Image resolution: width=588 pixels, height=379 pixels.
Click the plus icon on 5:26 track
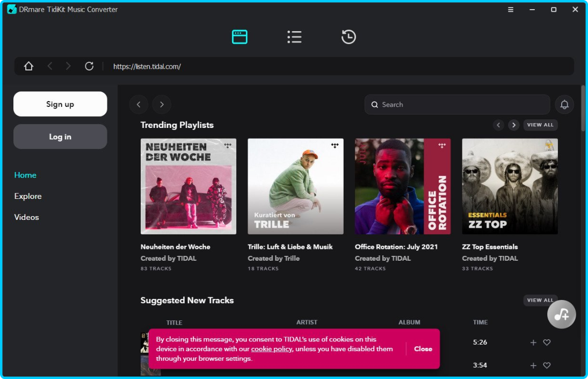(x=533, y=342)
